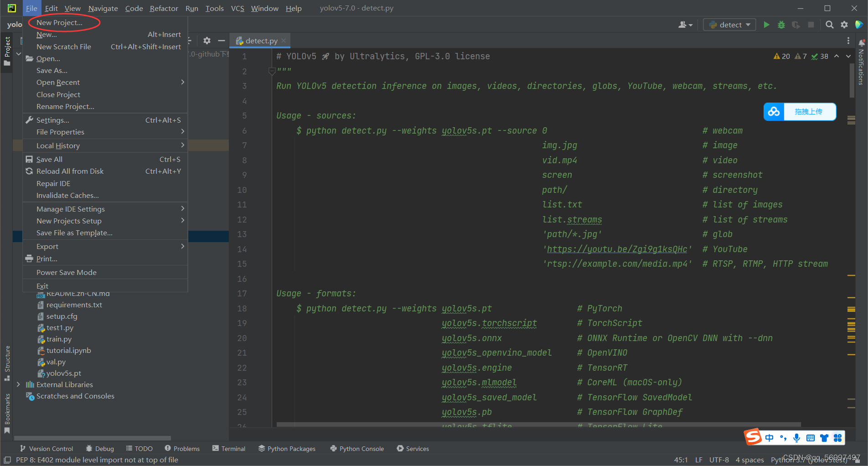The image size is (868, 466).
Task: Open the Navigate menu
Action: [x=103, y=8]
